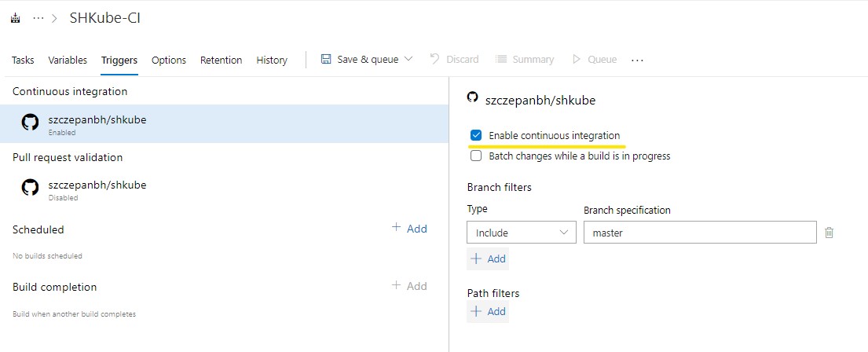The width and height of the screenshot is (868, 352).
Task: Click the Summary list icon
Action: [x=500, y=59]
